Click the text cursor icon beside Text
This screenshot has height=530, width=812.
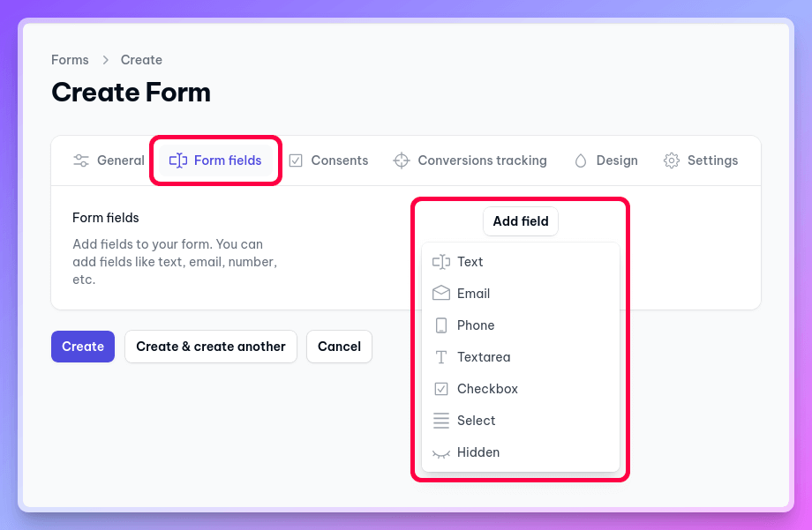[441, 262]
